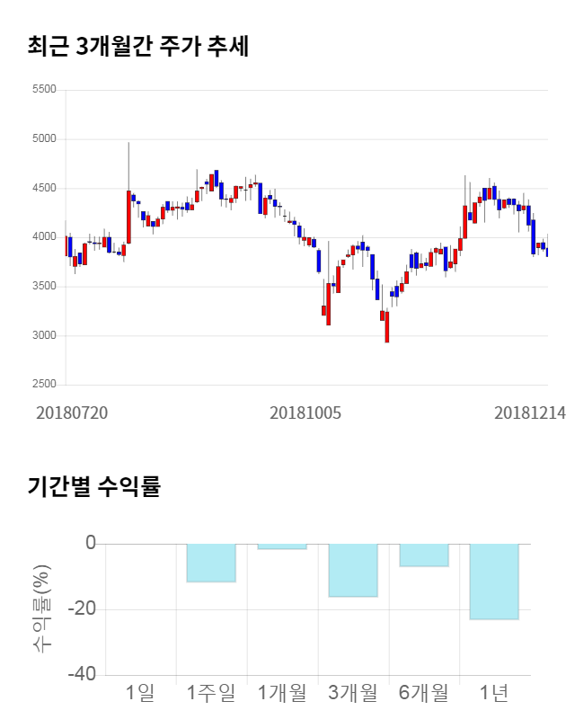Screen dimensions: 575x728
Task: Click the 5500 price axis label
Action: click(43, 90)
